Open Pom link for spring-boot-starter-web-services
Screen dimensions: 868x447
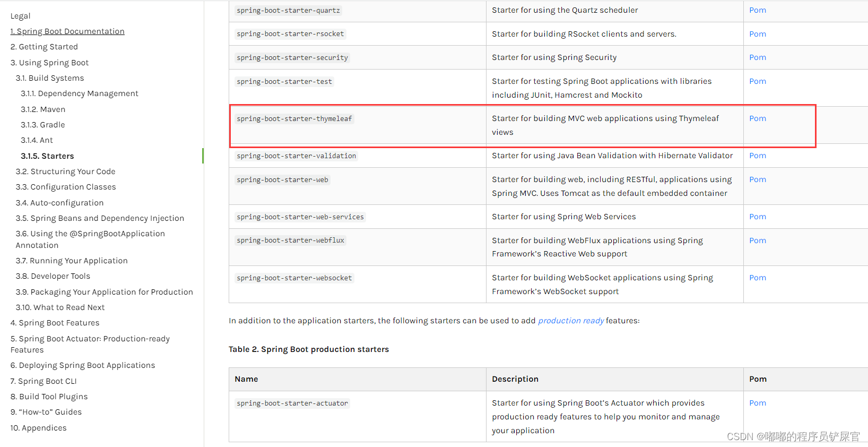pos(758,217)
